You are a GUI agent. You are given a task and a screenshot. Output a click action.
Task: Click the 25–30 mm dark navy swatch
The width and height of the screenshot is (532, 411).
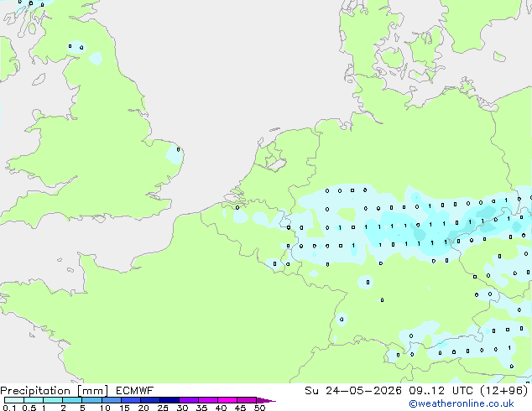(x=170, y=400)
